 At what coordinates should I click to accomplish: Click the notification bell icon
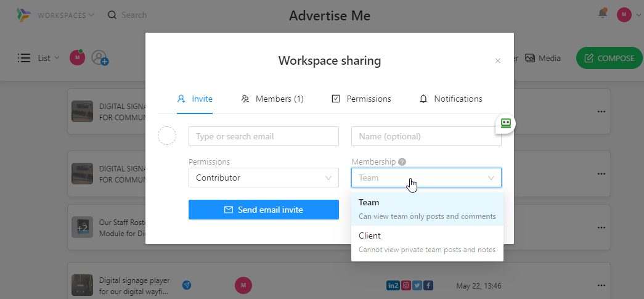pos(603,14)
